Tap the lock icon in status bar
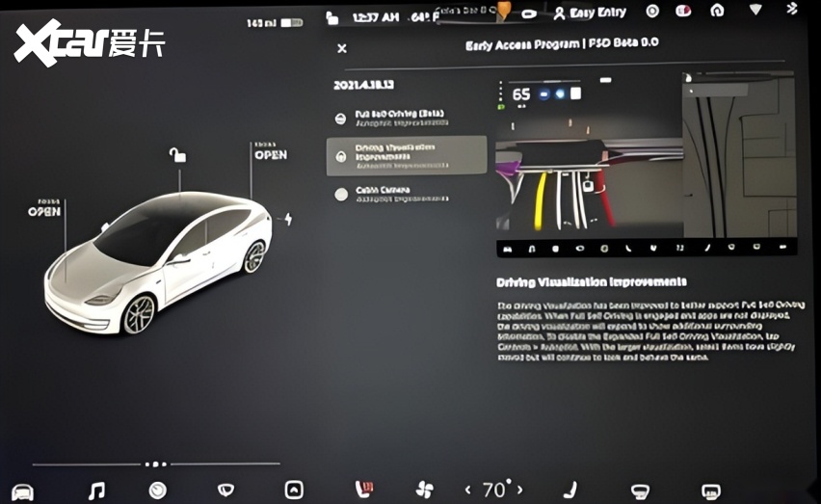The width and height of the screenshot is (821, 504). click(331, 18)
